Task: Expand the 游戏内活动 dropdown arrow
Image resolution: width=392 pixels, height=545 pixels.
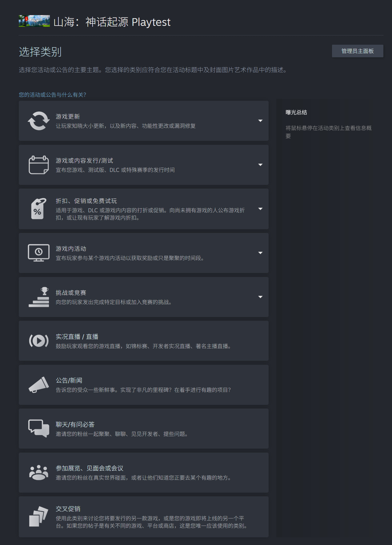Action: [260, 253]
